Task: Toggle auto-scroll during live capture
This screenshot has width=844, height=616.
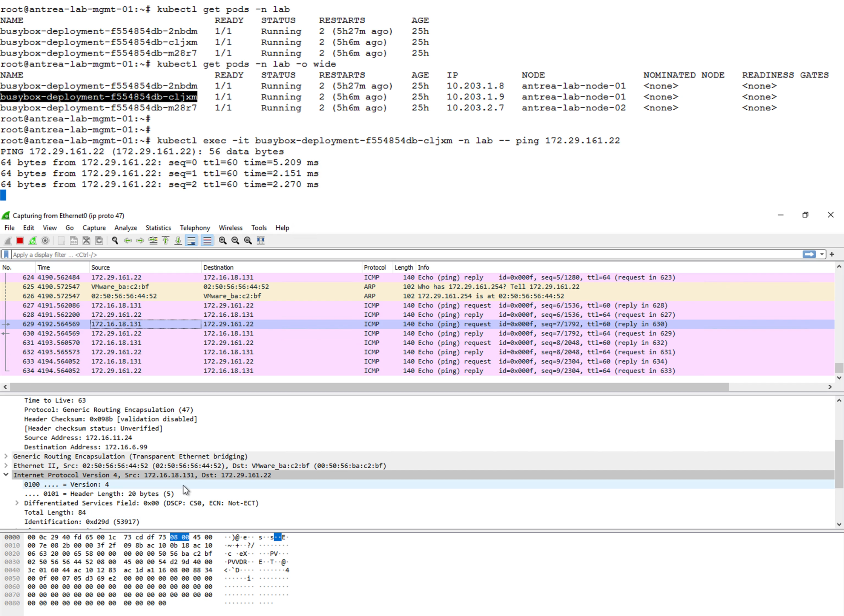Action: [x=192, y=241]
